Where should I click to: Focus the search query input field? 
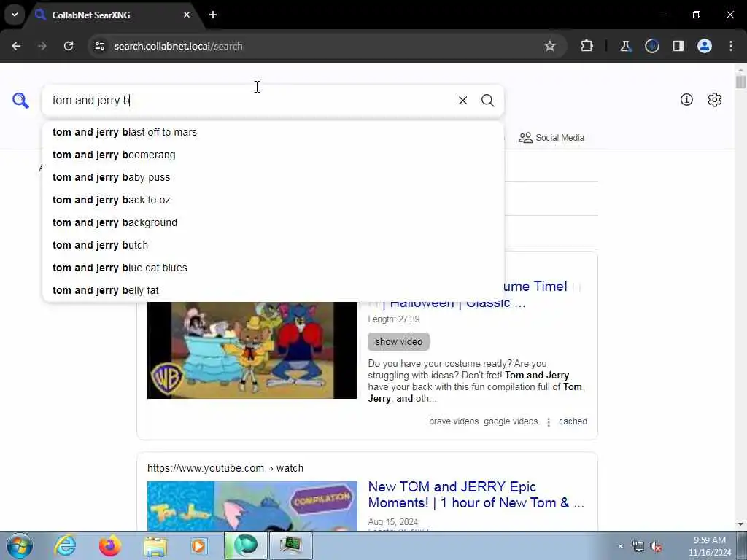[250, 101]
